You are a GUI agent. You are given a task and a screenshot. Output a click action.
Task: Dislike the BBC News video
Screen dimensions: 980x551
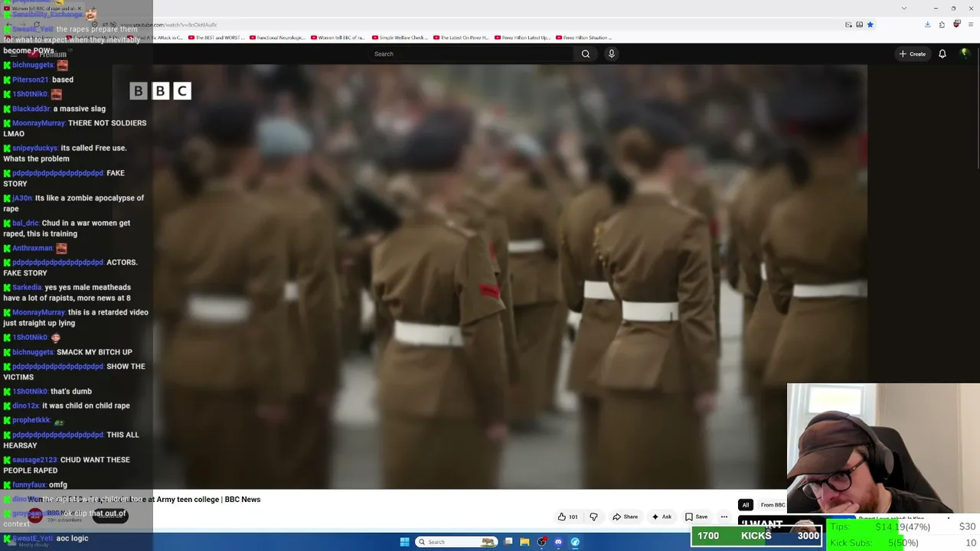click(x=593, y=517)
